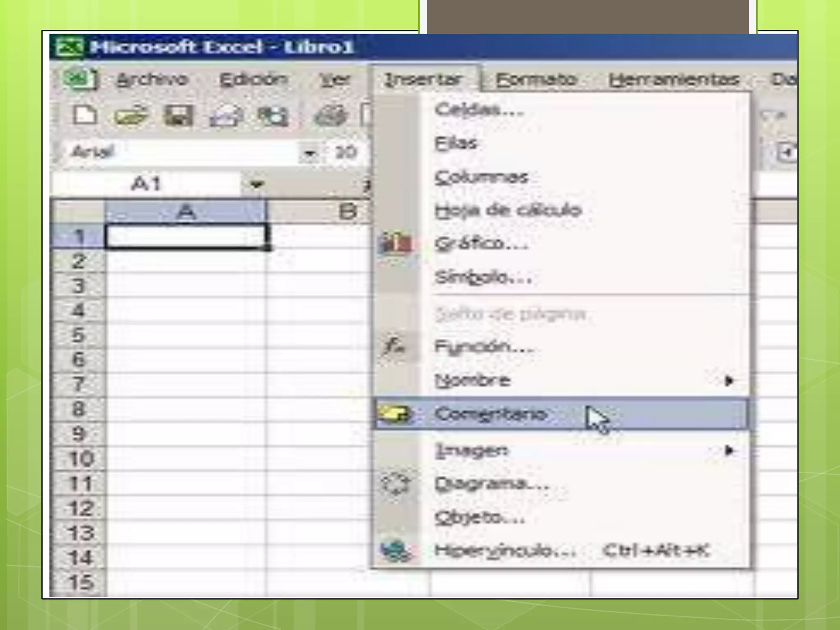Screen dimensions: 840x630
Task: Click the Save floppy disk icon
Action: tap(178, 116)
